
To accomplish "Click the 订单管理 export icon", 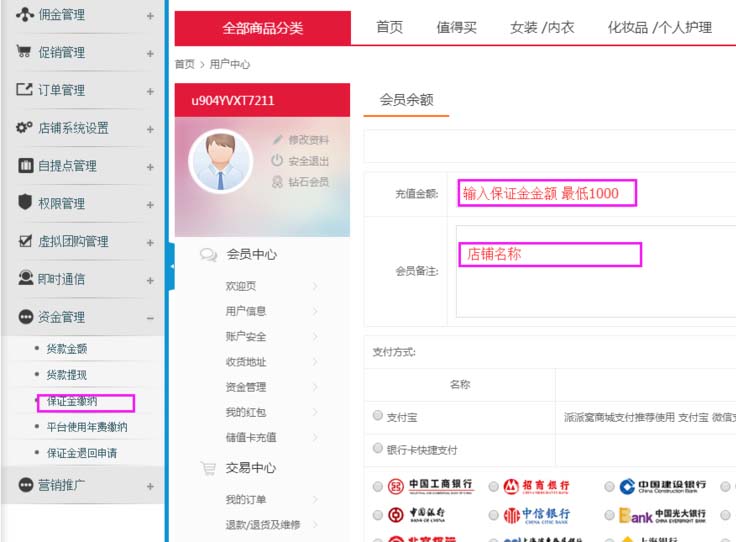I will [x=24, y=89].
